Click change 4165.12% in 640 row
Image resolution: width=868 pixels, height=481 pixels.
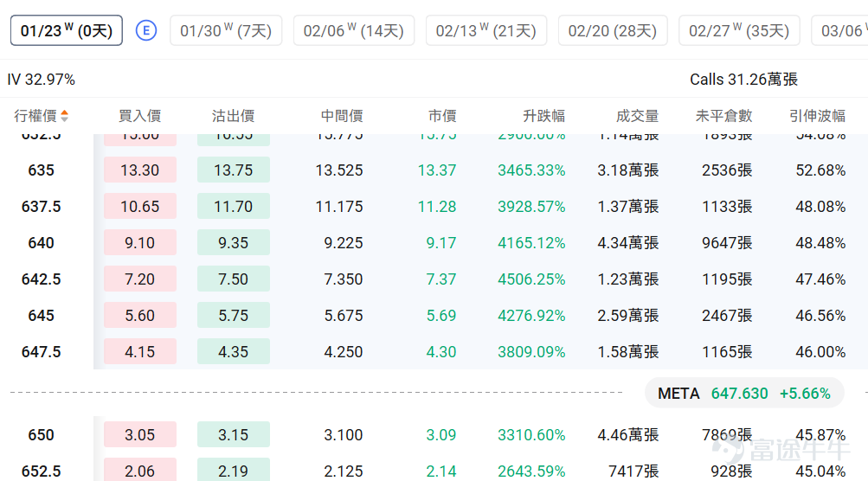click(531, 242)
